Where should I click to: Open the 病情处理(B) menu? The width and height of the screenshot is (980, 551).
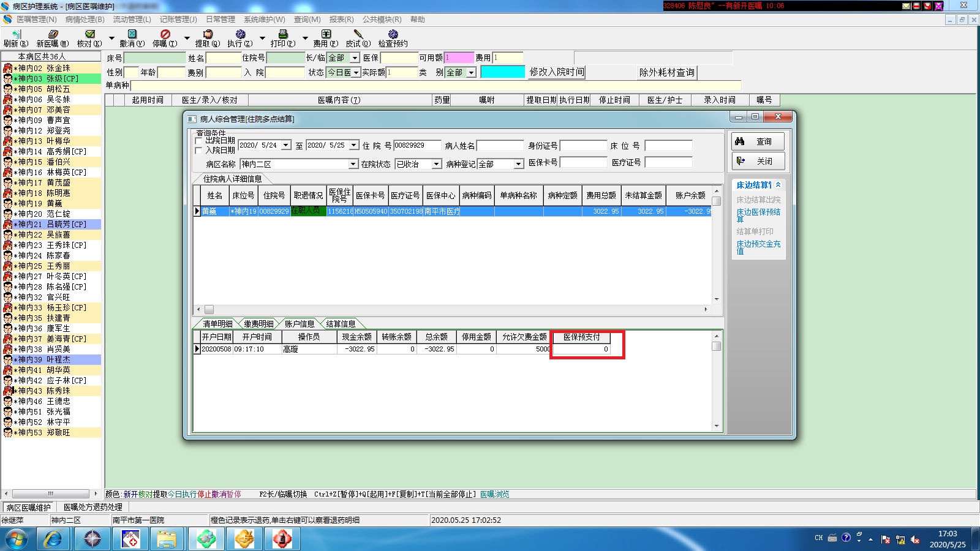click(85, 20)
